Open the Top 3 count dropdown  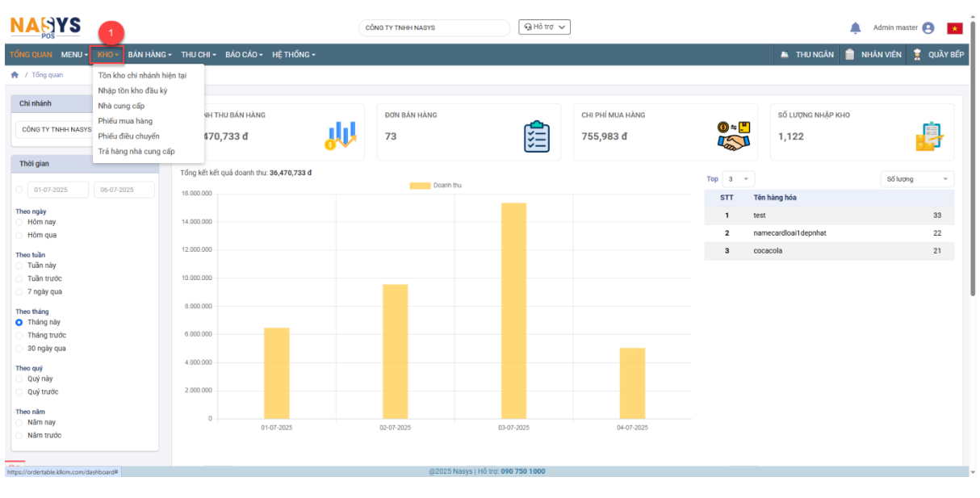coord(738,179)
